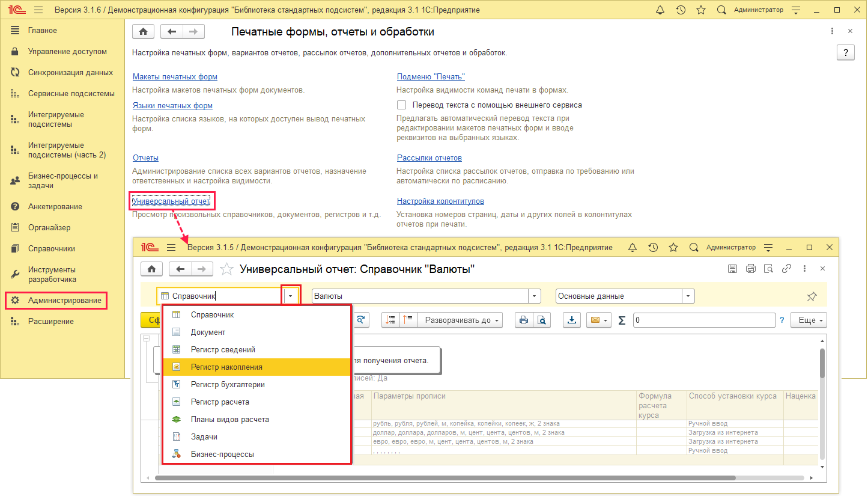Go to home page in Печатные формы window
868x496 pixels.
pos(143,32)
